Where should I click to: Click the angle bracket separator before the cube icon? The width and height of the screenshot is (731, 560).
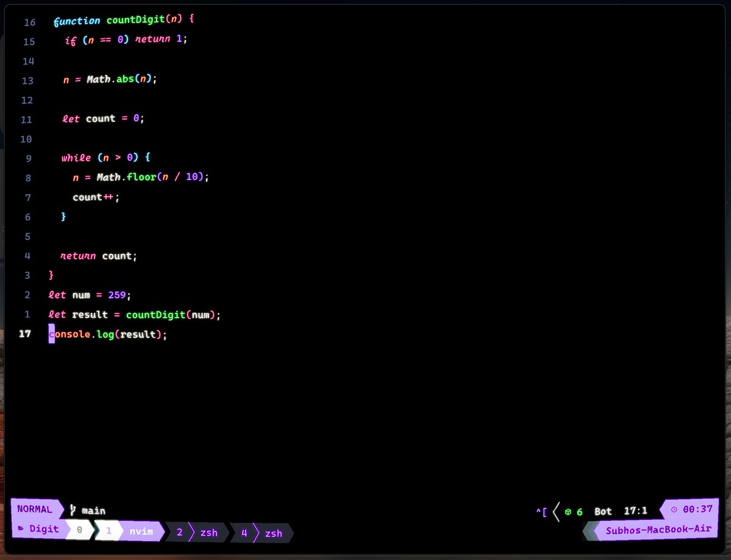coord(556,511)
